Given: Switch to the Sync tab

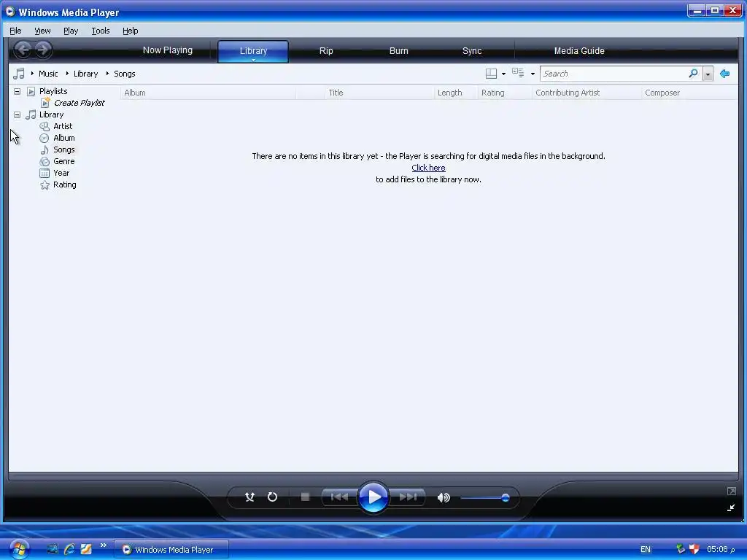Looking at the screenshot, I should [472, 51].
